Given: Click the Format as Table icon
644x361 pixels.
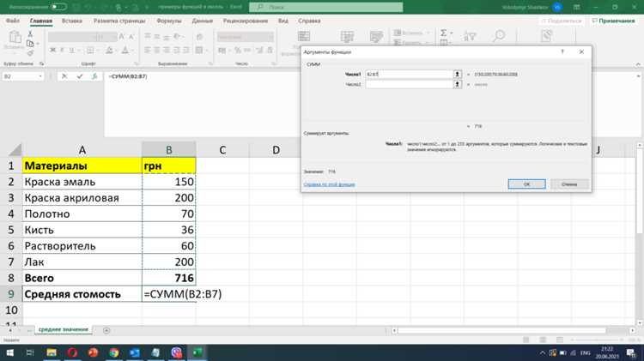Looking at the screenshot, I should pyautogui.click(x=347, y=37).
